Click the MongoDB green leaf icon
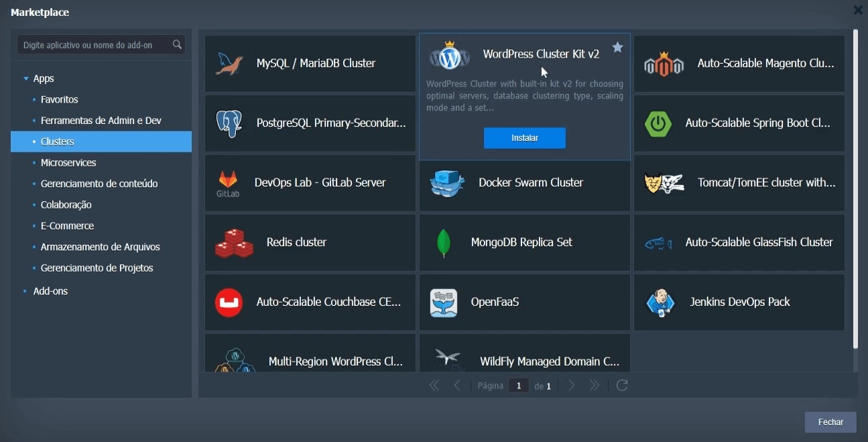 [x=443, y=243]
